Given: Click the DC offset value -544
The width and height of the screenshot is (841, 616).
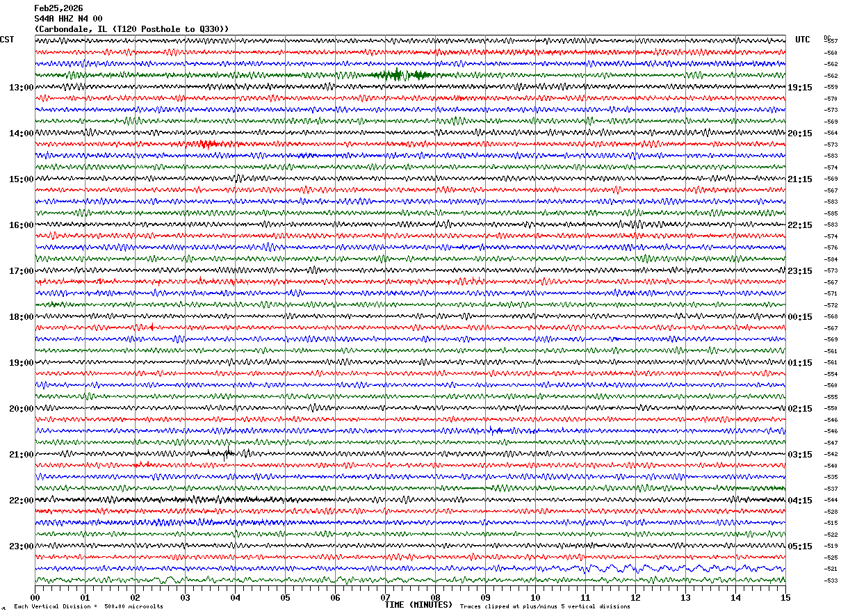Looking at the screenshot, I should click(x=831, y=500).
